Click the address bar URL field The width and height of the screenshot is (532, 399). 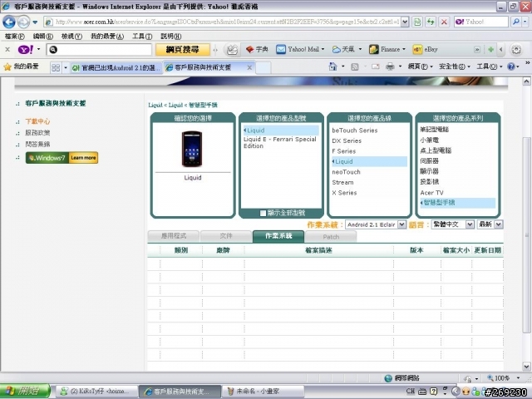223,22
